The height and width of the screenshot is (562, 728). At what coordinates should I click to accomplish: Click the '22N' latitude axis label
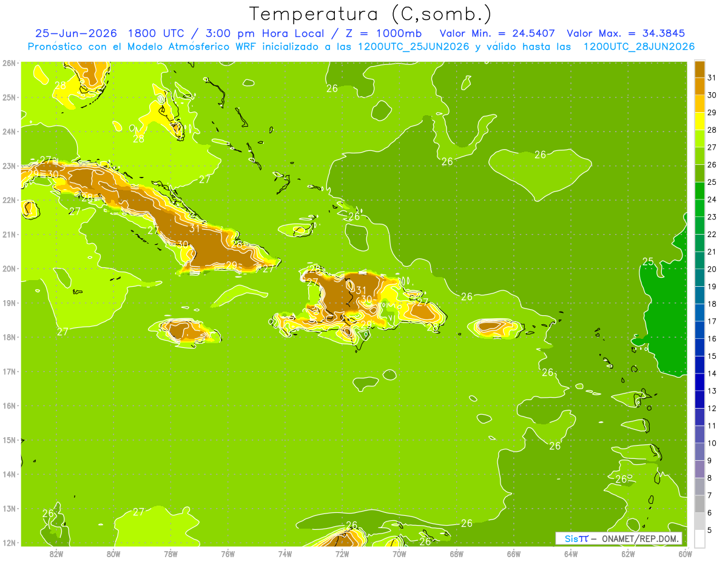9,200
